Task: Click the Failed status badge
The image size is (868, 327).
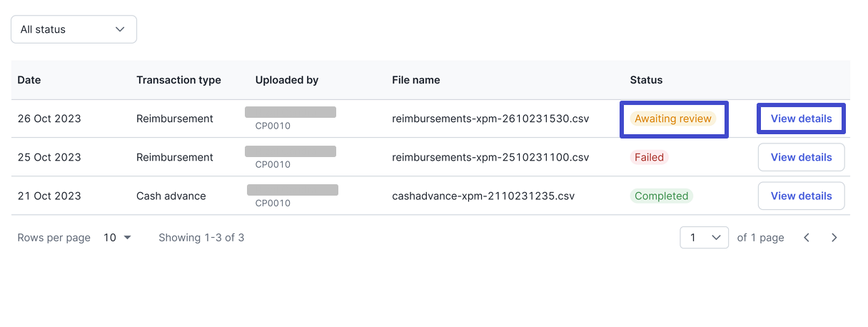Action: tap(649, 157)
